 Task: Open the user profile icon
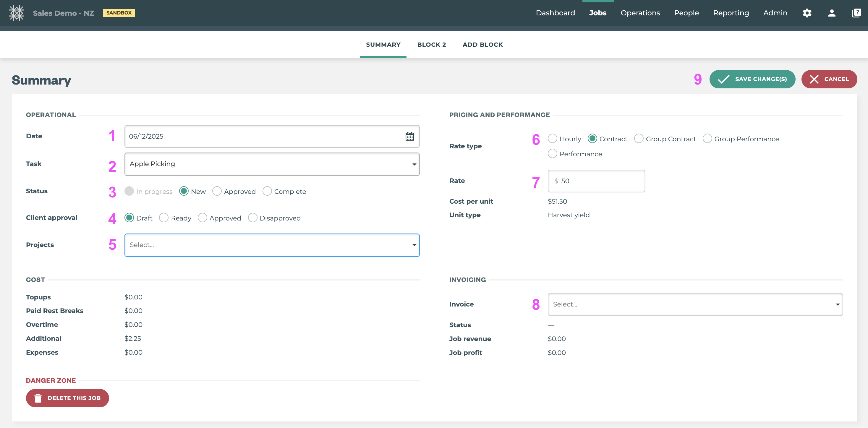pos(832,13)
